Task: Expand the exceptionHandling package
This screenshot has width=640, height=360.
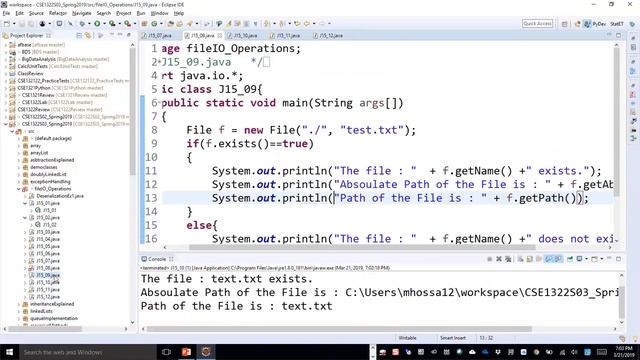Action: (x=19, y=182)
